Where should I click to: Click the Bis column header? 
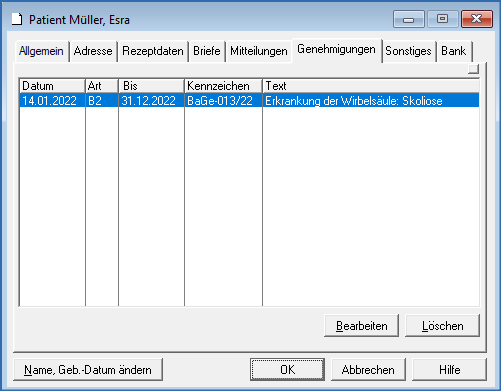pos(151,86)
